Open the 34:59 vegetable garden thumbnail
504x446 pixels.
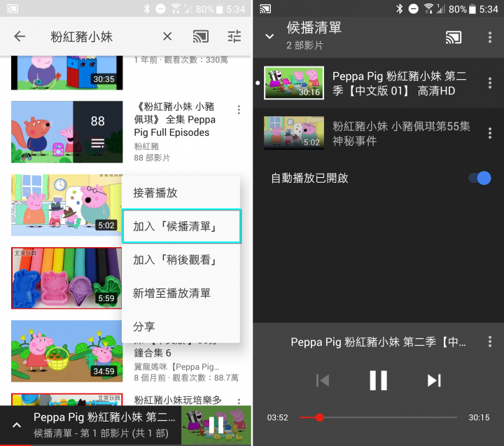coord(67,351)
